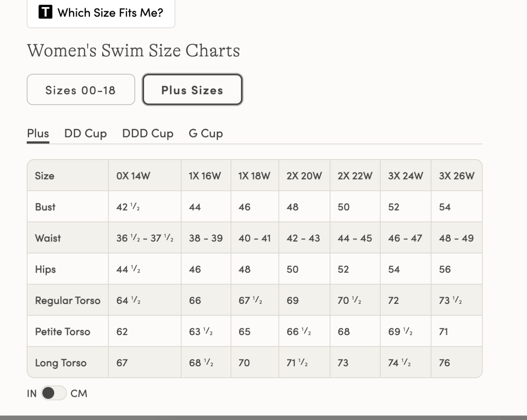Viewport: 527px width, 420px height.
Task: Switch to the Plus tab
Action: click(38, 134)
